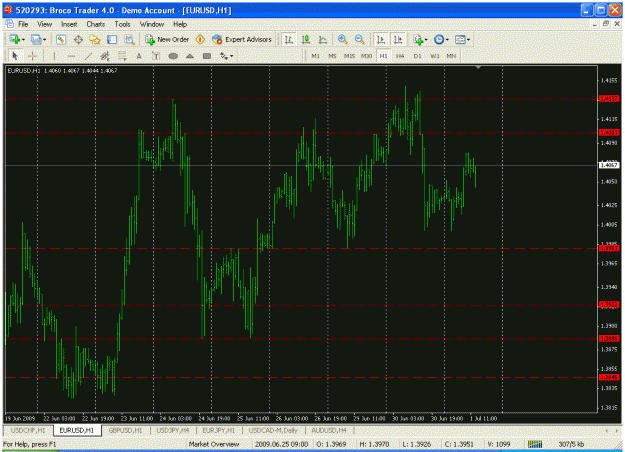Image resolution: width=625 pixels, height=452 pixels.
Task: Open the Periods clock dropdown
Action: tap(441, 39)
